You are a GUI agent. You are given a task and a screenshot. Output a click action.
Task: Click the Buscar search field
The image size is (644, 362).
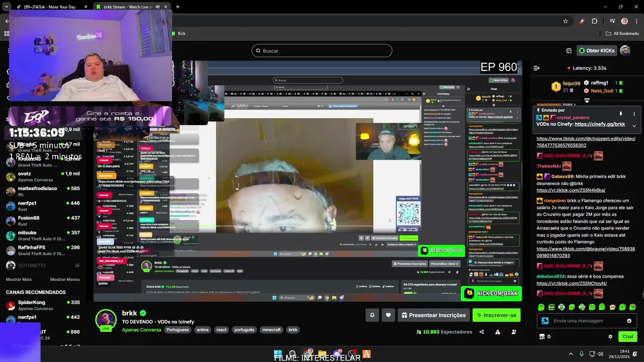[x=322, y=51]
